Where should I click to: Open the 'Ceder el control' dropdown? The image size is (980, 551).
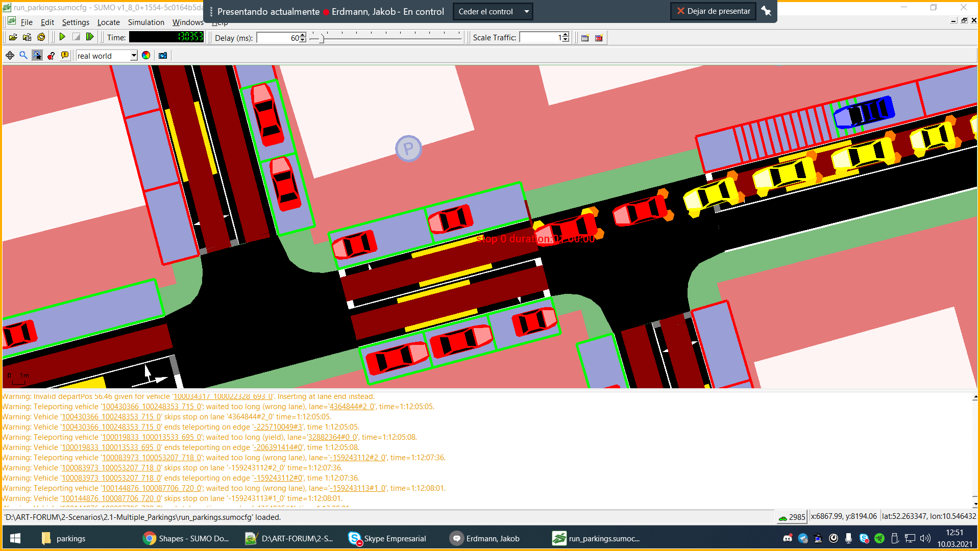pyautogui.click(x=526, y=11)
